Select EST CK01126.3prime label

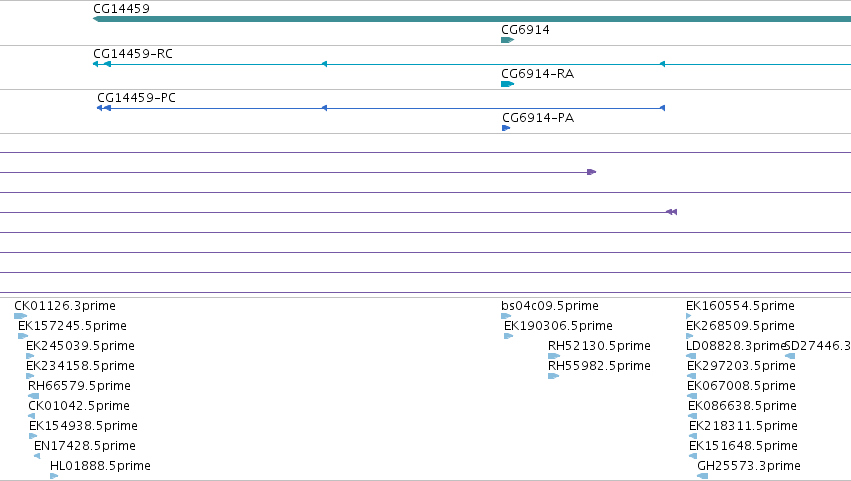click(65, 306)
